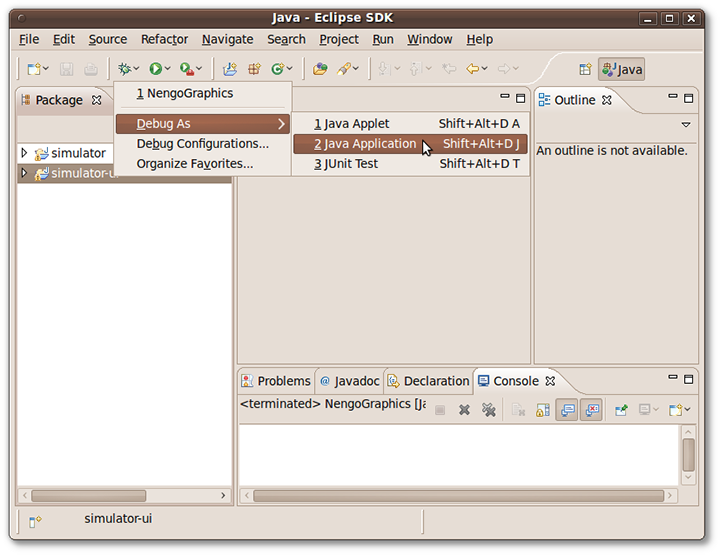Select 1 Java Applet submenu item

410,123
